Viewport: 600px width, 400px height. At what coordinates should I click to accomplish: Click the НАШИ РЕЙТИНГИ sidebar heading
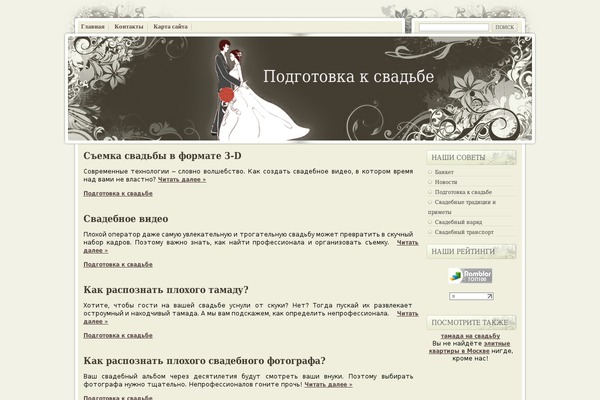pyautogui.click(x=471, y=251)
